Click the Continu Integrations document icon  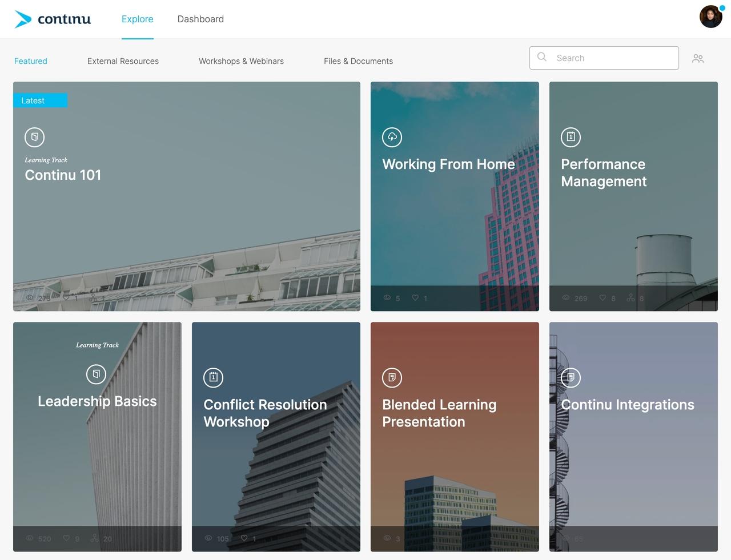[x=571, y=377]
